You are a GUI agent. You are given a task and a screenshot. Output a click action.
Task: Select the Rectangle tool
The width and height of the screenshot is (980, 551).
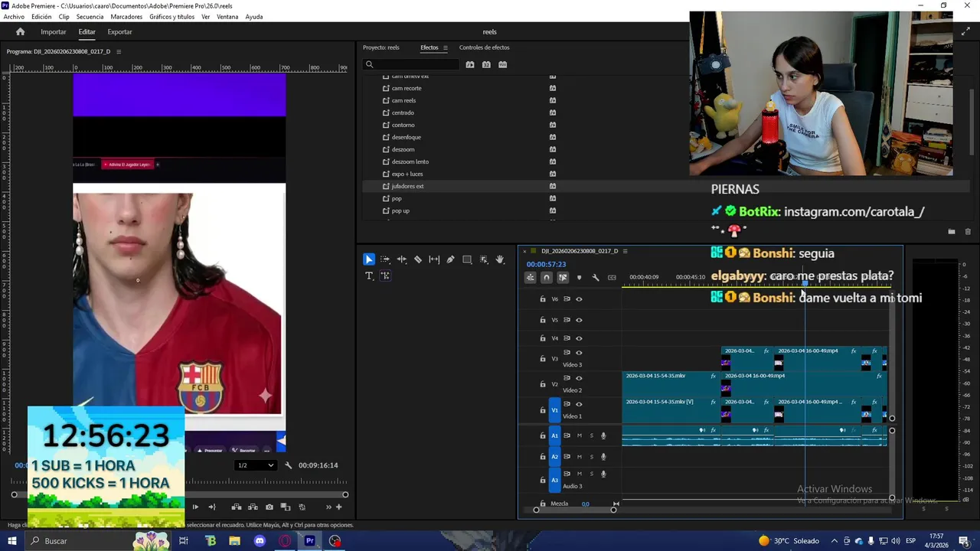(467, 259)
